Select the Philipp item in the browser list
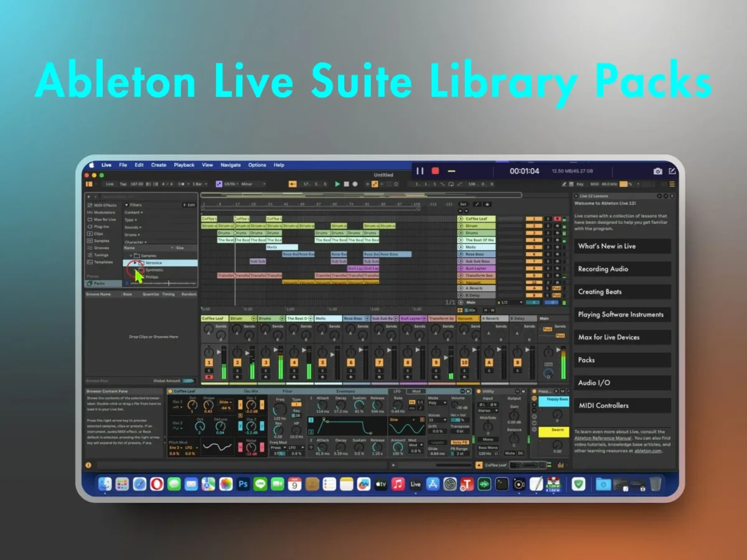Screen dimensions: 747x560 point(153,277)
